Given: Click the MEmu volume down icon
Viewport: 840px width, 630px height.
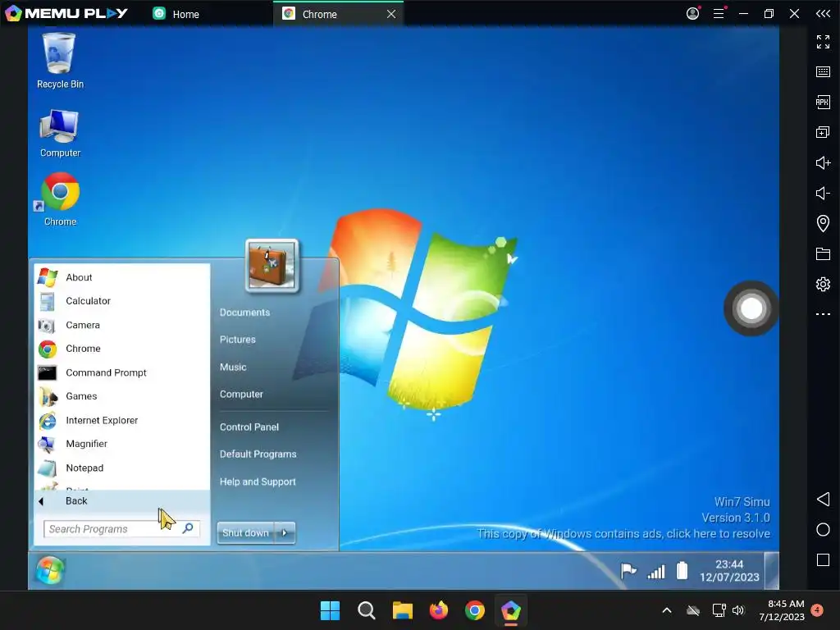Looking at the screenshot, I should (x=823, y=193).
